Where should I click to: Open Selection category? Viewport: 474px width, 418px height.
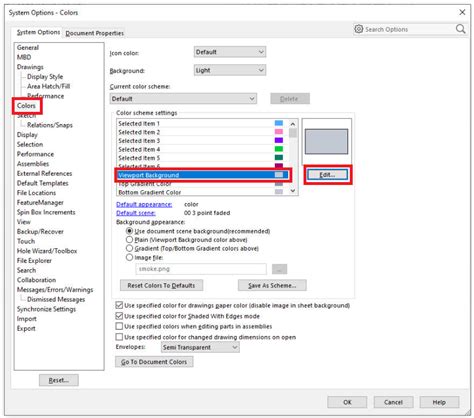(30, 144)
